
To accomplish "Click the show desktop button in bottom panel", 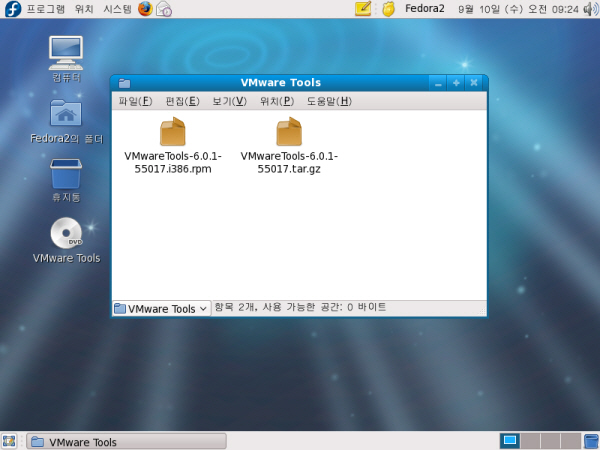I will click(9, 441).
